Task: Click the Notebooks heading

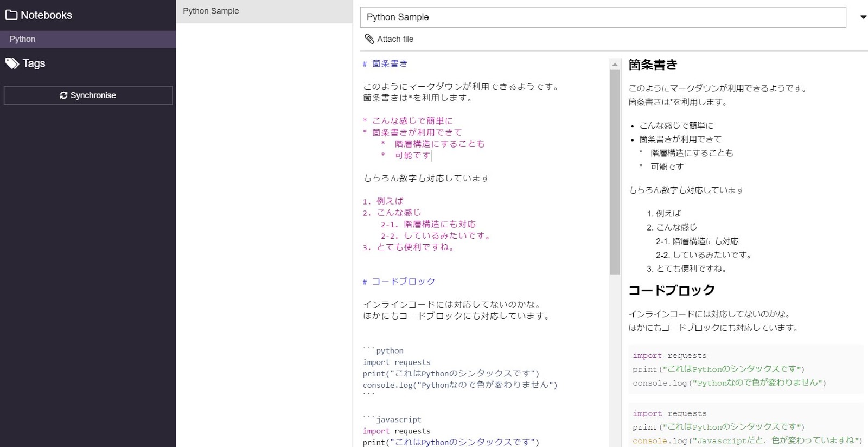Action: tap(46, 15)
